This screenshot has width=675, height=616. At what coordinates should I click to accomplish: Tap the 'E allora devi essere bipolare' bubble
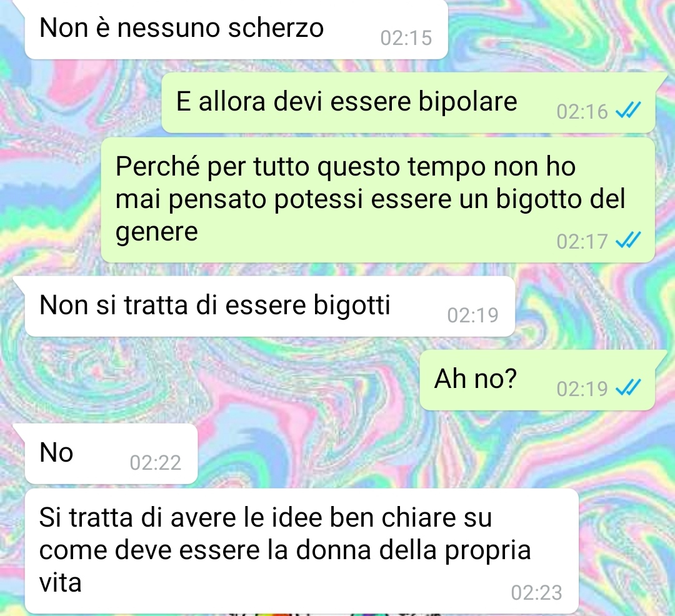tap(408, 102)
